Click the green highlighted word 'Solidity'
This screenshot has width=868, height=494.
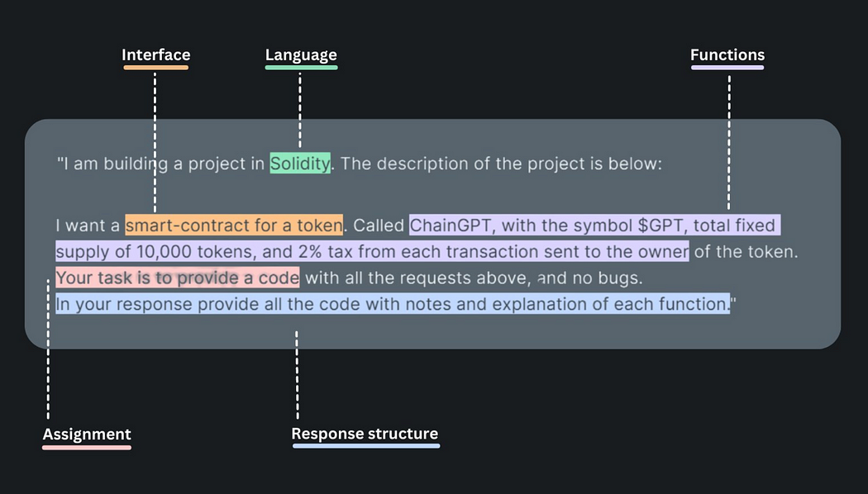coord(300,164)
